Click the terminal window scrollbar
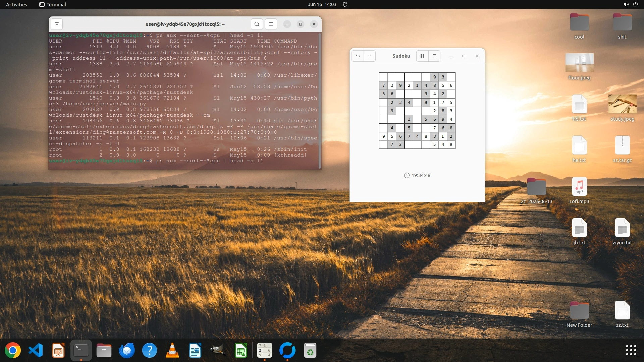644x362 pixels. 320,101
